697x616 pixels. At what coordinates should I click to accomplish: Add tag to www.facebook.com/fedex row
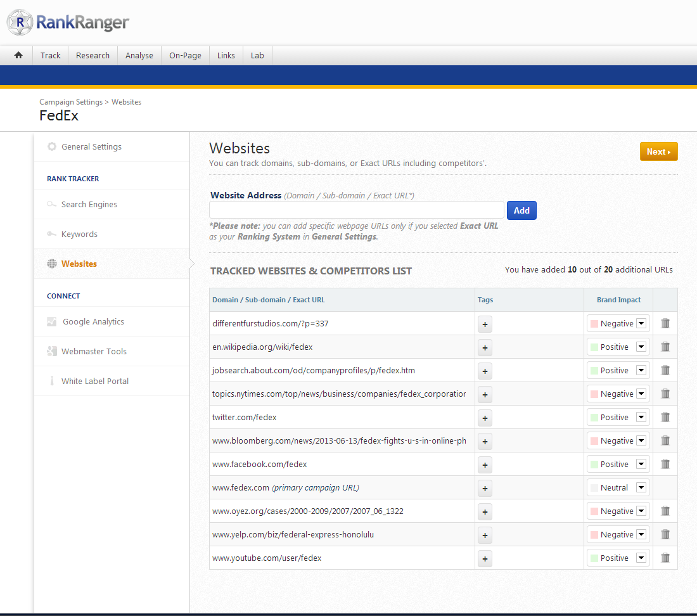pos(485,465)
